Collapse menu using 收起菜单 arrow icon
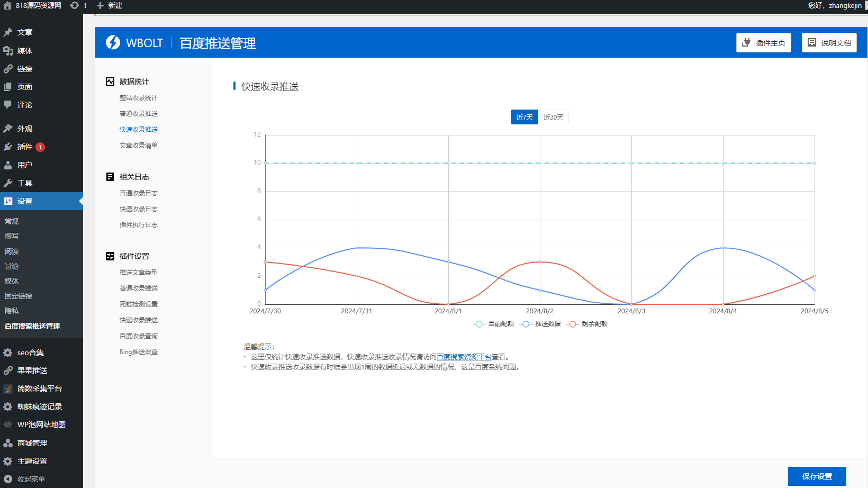The image size is (868, 488). (x=8, y=479)
